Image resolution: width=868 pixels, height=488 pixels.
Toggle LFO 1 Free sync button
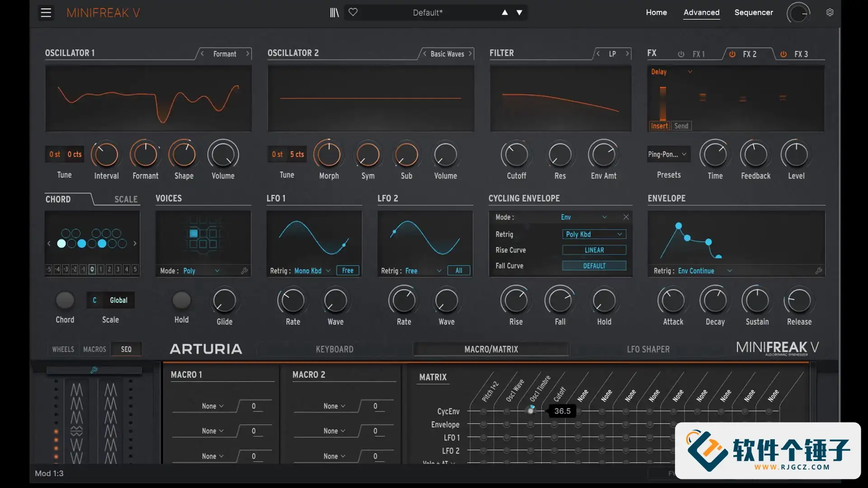pyautogui.click(x=348, y=271)
